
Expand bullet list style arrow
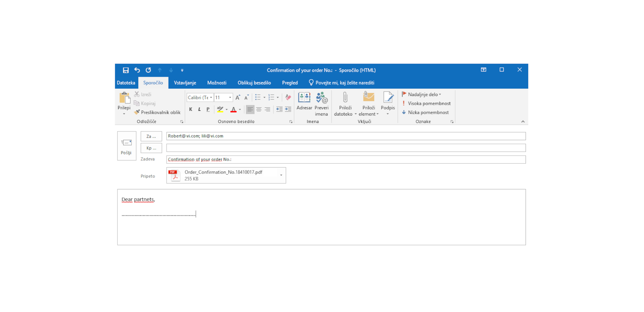[x=264, y=97]
